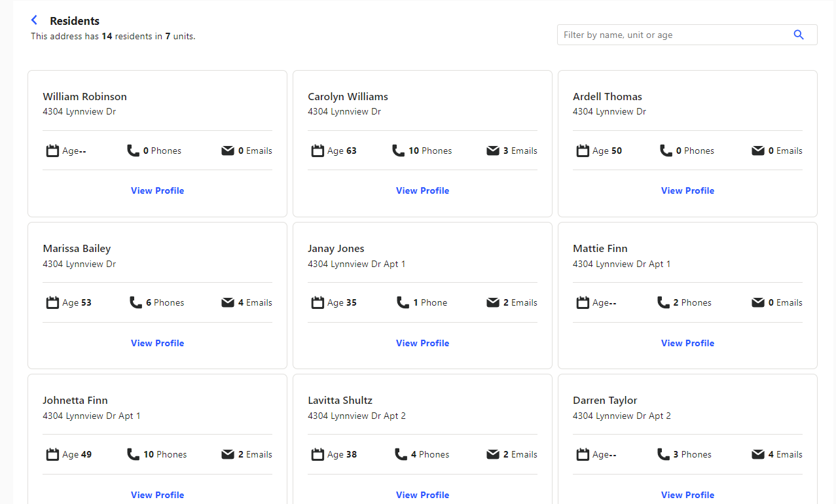Click phone icon on Ardell Thomas card
836x504 pixels.
coord(666,151)
